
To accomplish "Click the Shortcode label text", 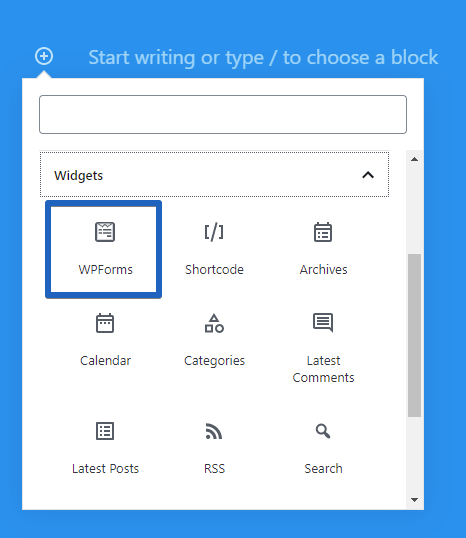I will point(214,270).
